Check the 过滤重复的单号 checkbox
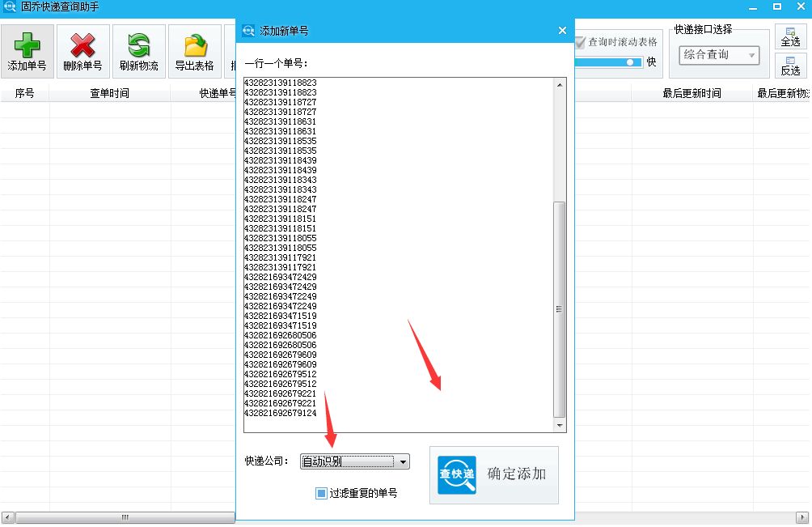Screen dimensions: 812x527 tap(320, 493)
